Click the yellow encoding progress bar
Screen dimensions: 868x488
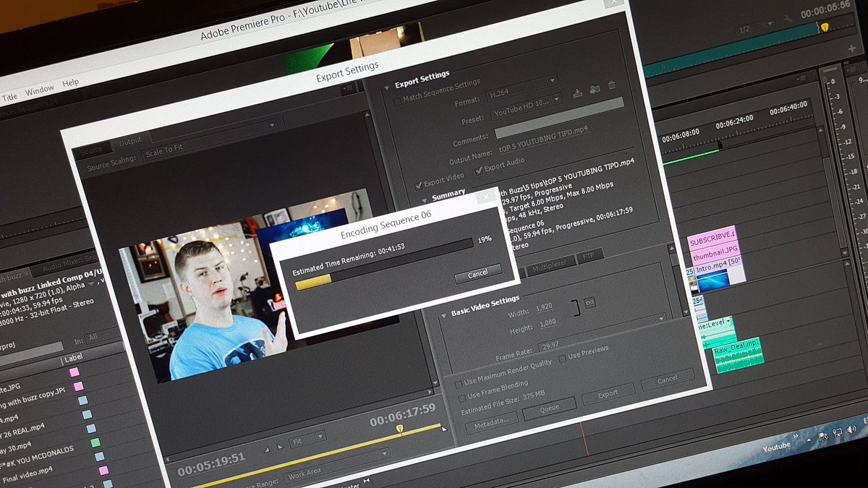(x=313, y=281)
